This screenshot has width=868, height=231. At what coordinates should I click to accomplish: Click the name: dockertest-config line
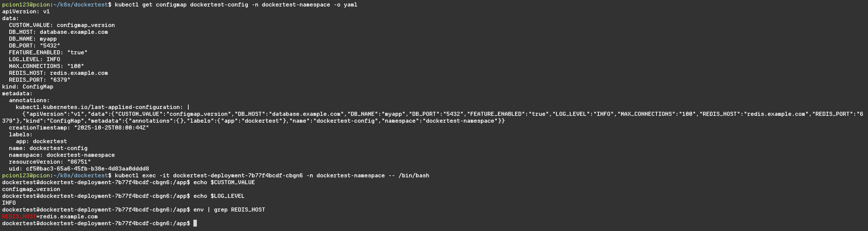(x=48, y=148)
